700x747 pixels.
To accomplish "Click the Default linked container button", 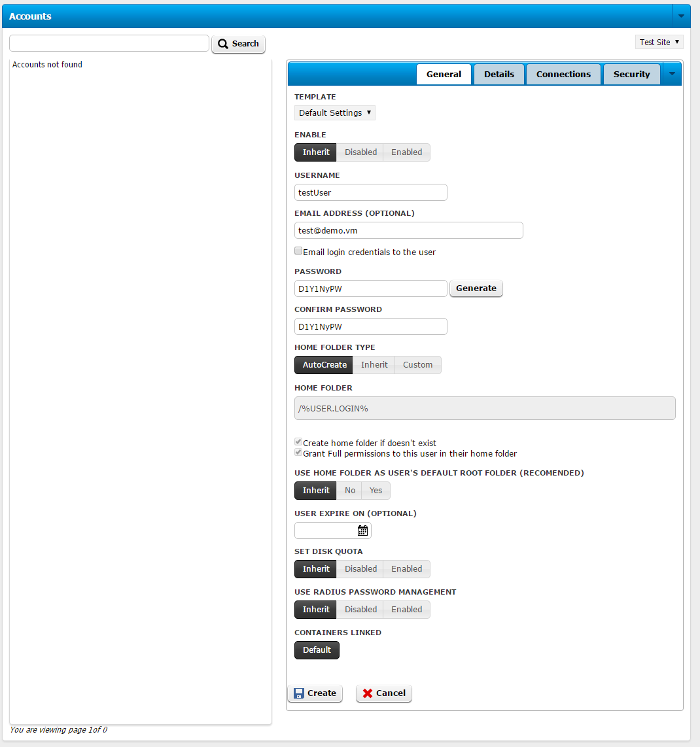I will 317,650.
